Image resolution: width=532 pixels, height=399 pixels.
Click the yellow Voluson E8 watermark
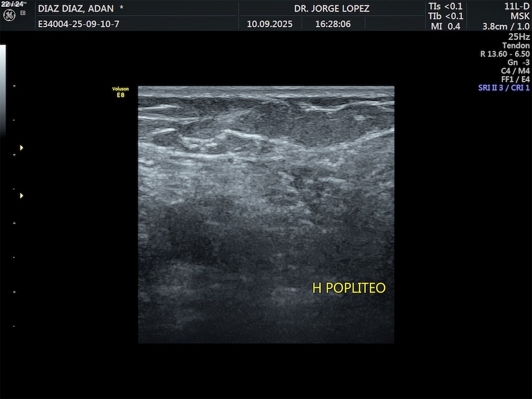(120, 92)
